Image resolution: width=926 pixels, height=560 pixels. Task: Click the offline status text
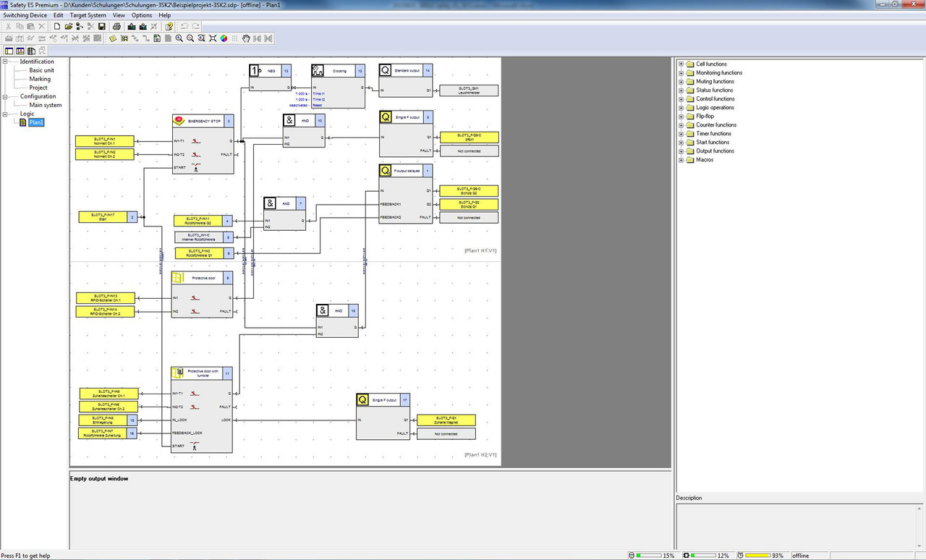pyautogui.click(x=801, y=556)
